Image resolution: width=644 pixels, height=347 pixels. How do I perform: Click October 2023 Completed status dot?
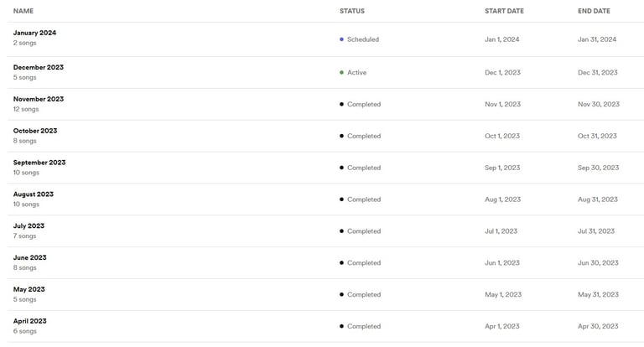(x=341, y=136)
